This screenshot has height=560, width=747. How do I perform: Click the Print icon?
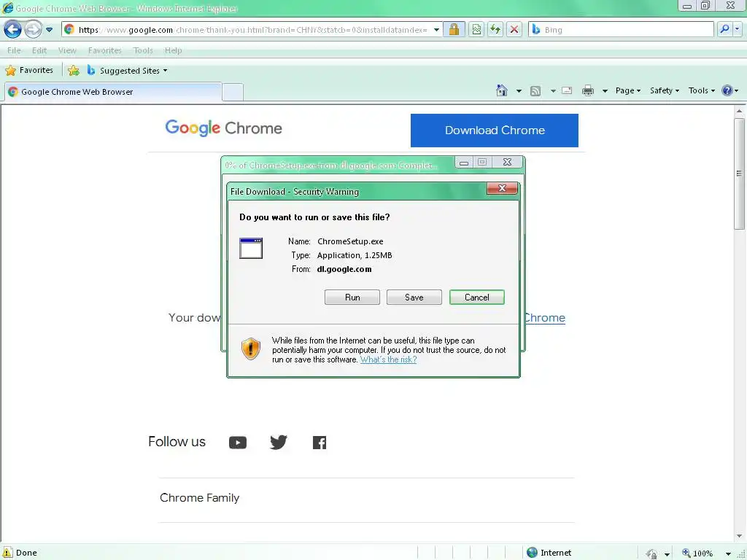pos(588,90)
